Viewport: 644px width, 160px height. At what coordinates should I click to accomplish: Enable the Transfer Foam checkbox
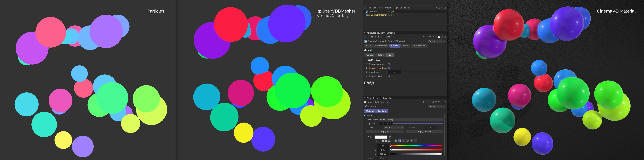tap(389, 76)
